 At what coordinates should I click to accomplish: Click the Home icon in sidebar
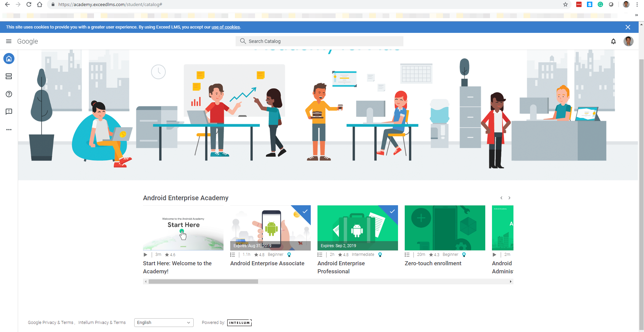pyautogui.click(x=9, y=59)
